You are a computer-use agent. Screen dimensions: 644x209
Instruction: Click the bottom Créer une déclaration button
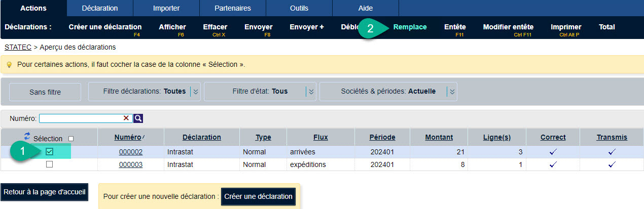259,196
